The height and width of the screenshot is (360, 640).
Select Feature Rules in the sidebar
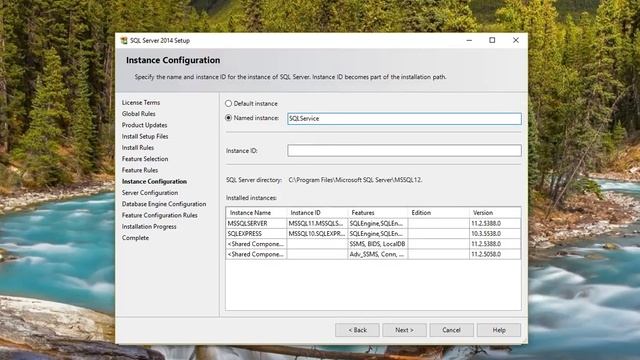click(140, 170)
